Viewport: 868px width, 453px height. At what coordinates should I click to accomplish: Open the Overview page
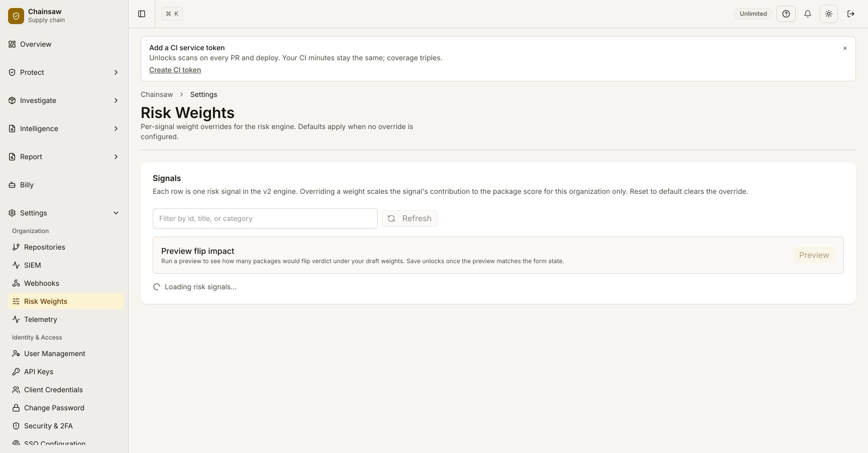64,44
